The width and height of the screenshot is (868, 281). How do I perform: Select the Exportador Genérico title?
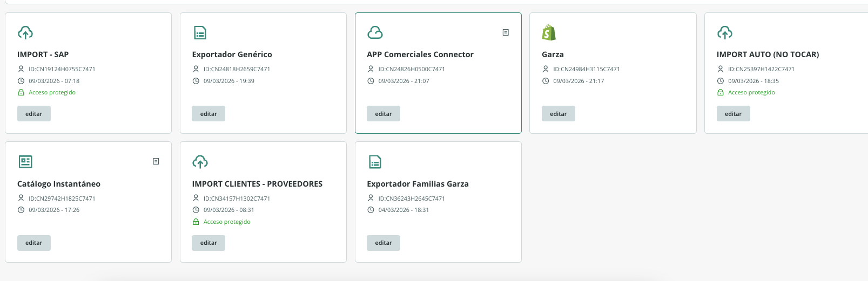tap(232, 54)
